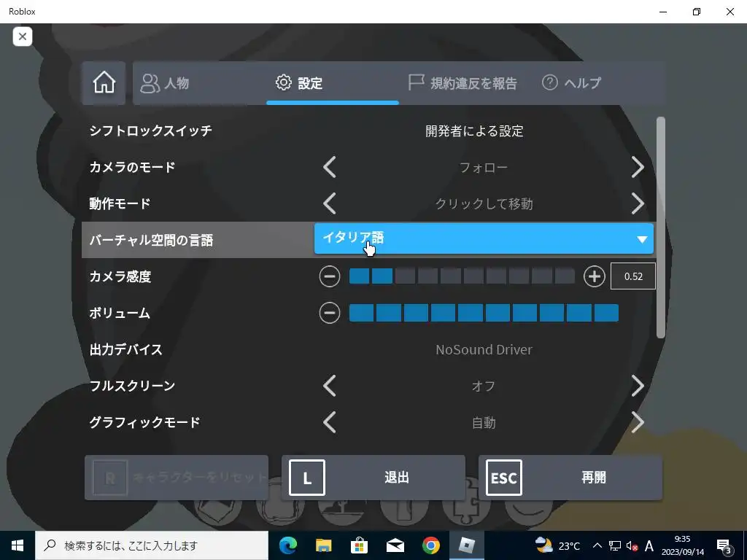Next option arrow for フルスクリーン

(638, 386)
